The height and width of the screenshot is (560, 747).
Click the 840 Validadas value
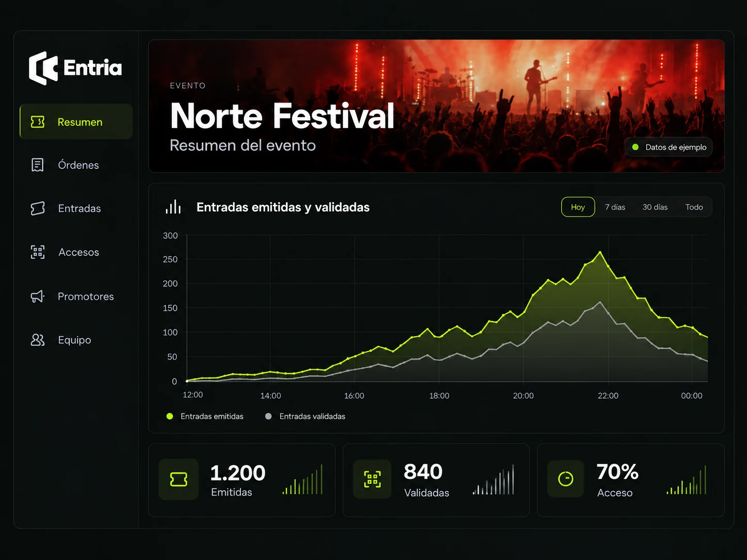(x=423, y=472)
